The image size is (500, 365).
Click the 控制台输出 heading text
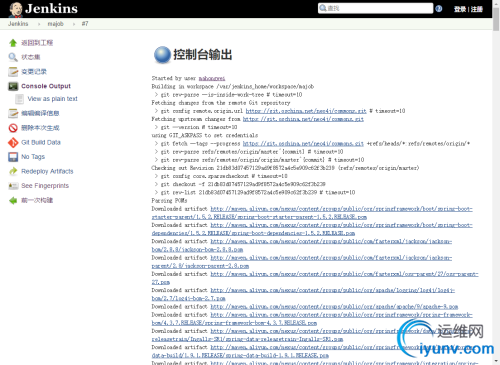click(203, 55)
